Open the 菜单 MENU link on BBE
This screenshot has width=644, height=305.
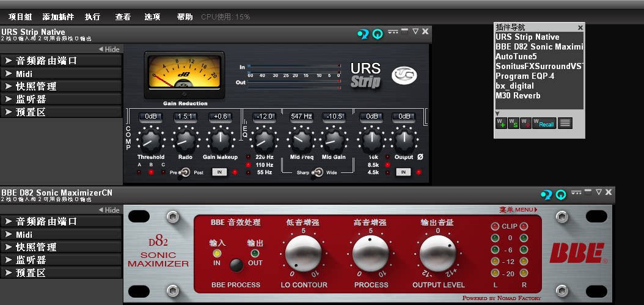click(x=518, y=210)
